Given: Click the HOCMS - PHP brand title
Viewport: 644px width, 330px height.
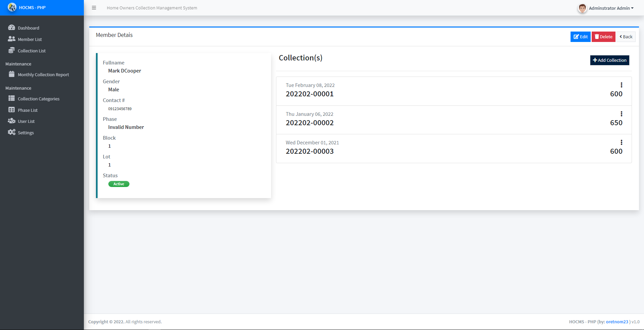Looking at the screenshot, I should click(x=32, y=7).
